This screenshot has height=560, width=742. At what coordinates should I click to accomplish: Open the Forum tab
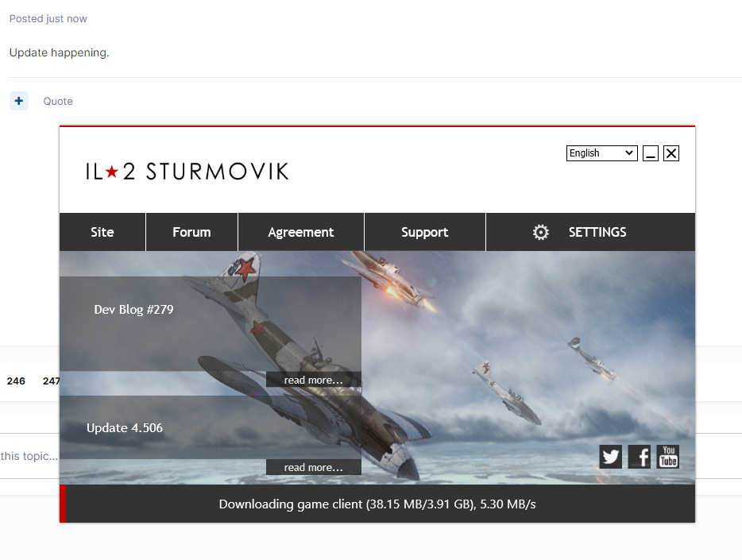pyautogui.click(x=191, y=232)
